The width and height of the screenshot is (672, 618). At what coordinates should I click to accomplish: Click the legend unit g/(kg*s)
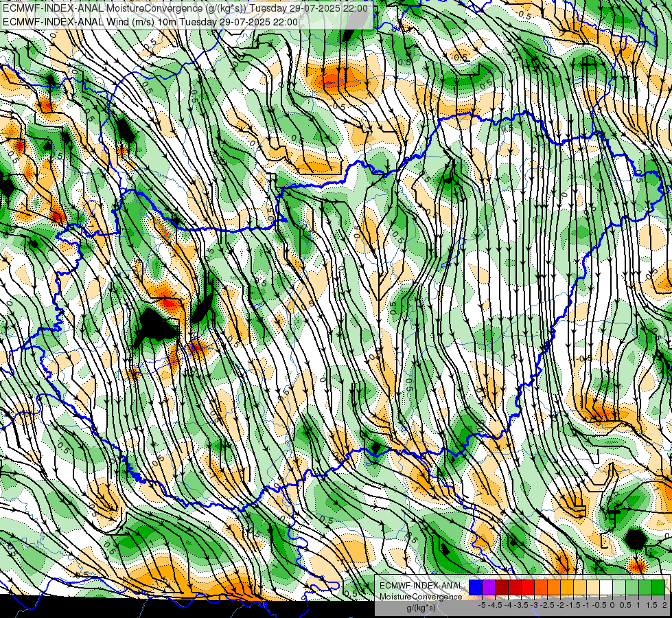click(421, 608)
